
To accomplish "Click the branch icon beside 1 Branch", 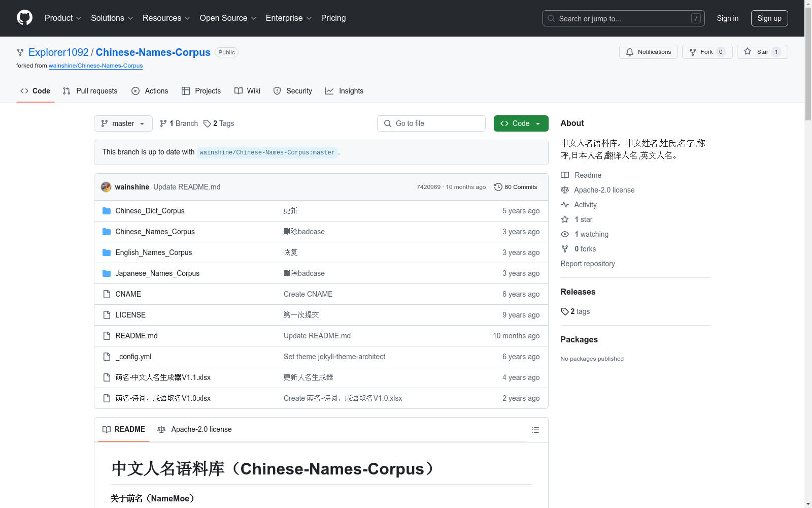I will coord(163,123).
